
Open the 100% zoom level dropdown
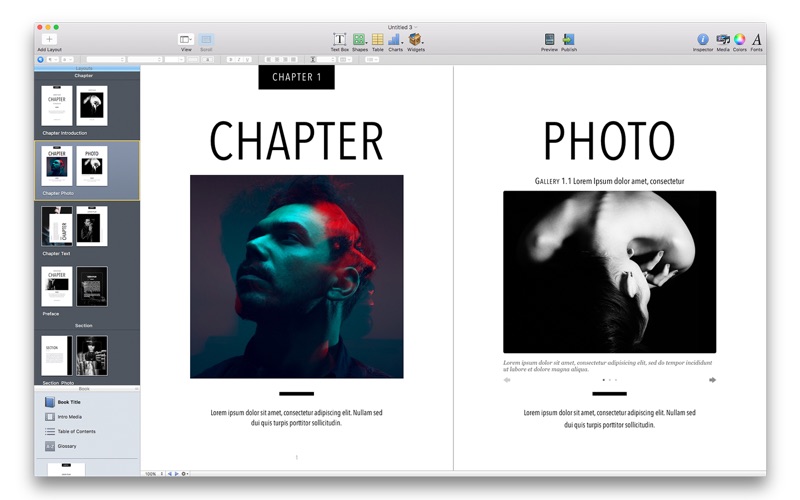[154, 473]
